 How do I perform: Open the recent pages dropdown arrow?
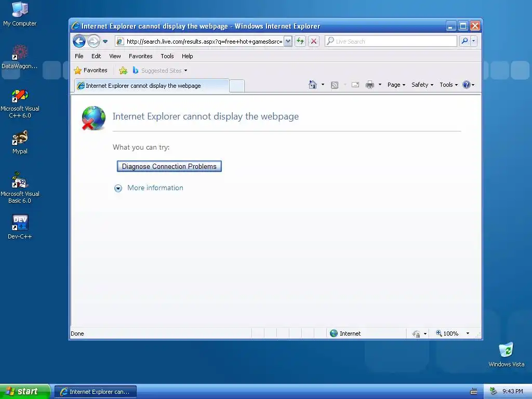[x=105, y=42]
